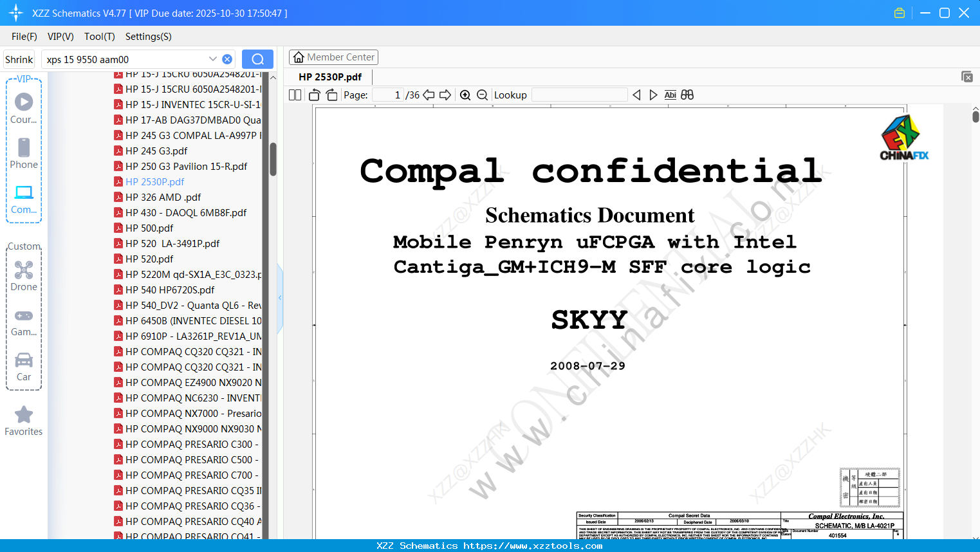Open the Phone sidebar category
Viewport: 980px width, 552px height.
pos(24,153)
